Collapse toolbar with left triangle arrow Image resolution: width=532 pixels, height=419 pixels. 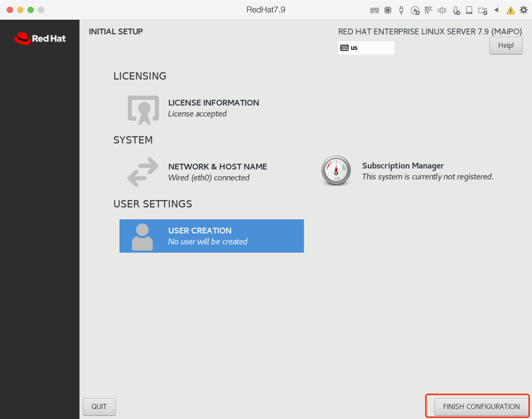pos(496,10)
